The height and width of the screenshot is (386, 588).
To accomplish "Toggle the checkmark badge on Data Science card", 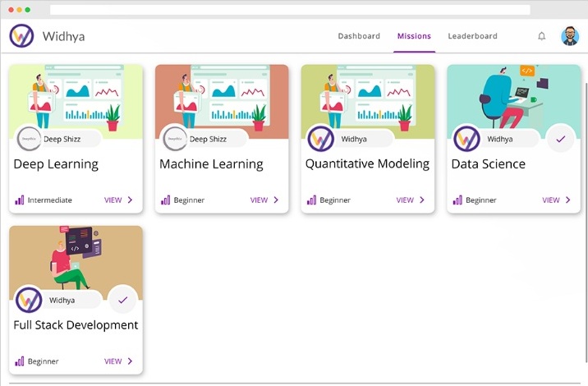I will tap(561, 139).
